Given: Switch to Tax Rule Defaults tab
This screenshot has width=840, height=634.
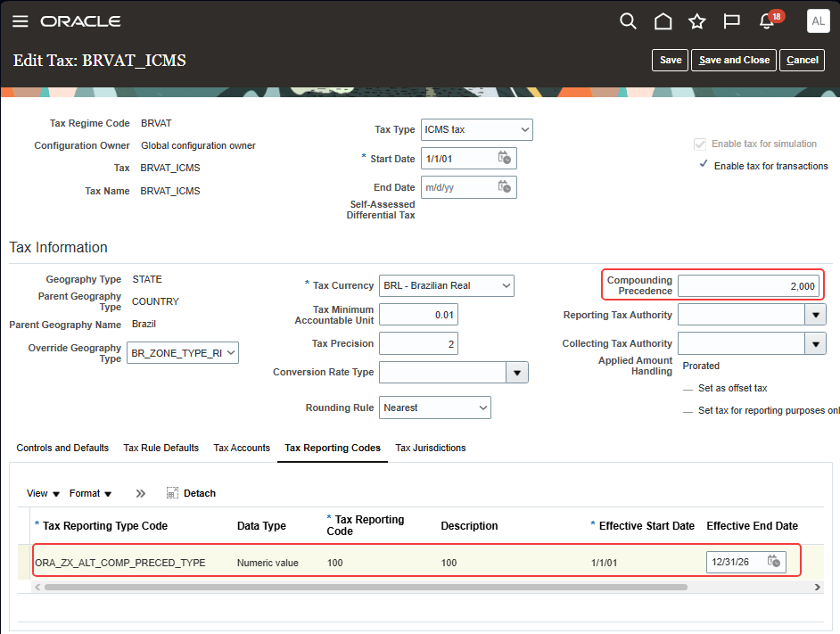Looking at the screenshot, I should (x=161, y=448).
